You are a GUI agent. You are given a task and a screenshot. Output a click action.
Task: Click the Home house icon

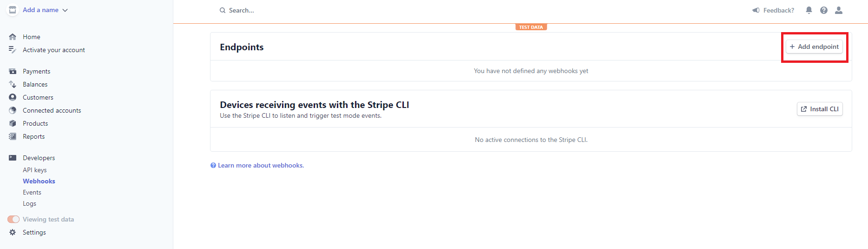[x=13, y=37]
